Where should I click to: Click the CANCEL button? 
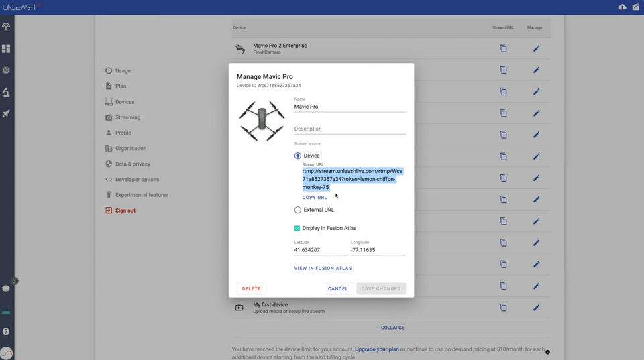(337, 288)
